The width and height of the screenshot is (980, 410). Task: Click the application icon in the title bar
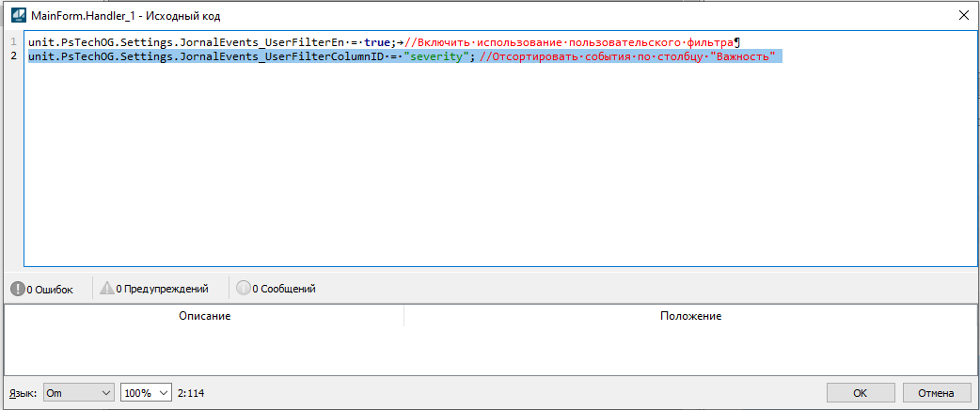[17, 16]
